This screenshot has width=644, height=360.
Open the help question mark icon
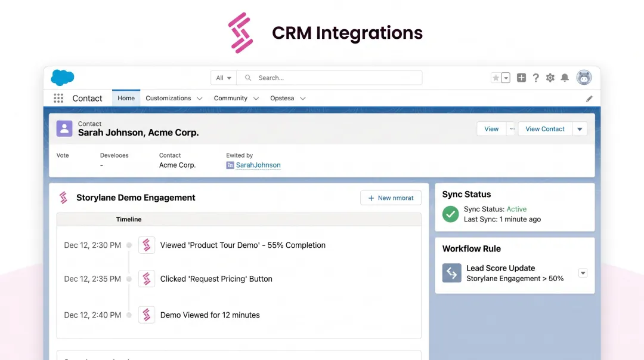tap(535, 78)
